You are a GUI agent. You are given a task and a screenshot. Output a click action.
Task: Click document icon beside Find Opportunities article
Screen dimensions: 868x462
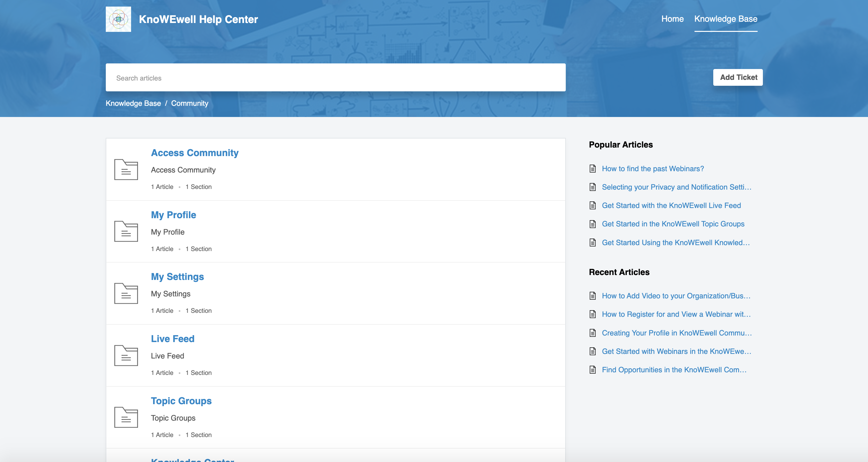[593, 370]
